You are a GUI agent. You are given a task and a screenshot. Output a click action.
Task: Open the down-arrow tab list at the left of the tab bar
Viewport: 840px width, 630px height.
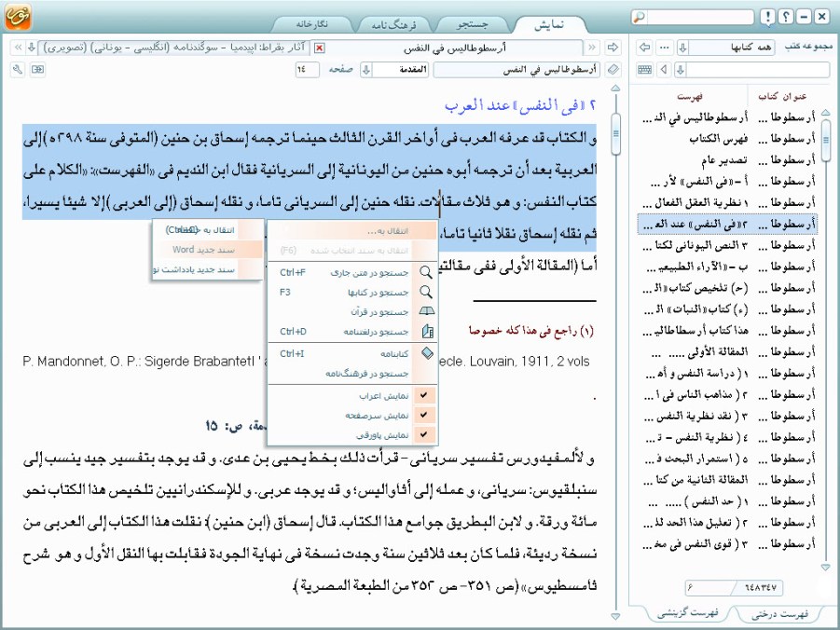32,48
